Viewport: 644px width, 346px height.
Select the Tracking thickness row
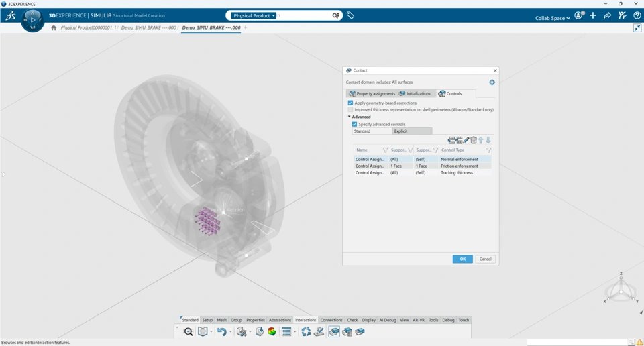tap(422, 173)
